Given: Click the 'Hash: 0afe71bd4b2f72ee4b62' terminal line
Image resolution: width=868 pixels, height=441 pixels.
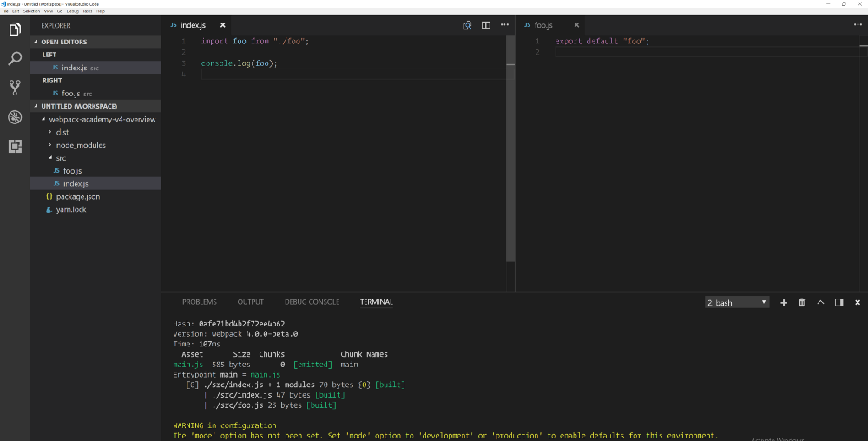Looking at the screenshot, I should [x=228, y=324].
